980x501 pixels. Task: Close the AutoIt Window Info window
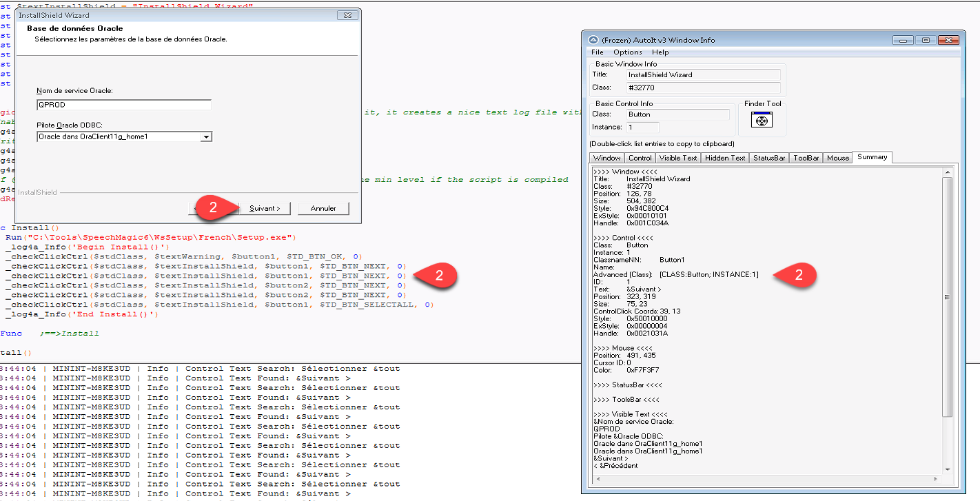[949, 40]
